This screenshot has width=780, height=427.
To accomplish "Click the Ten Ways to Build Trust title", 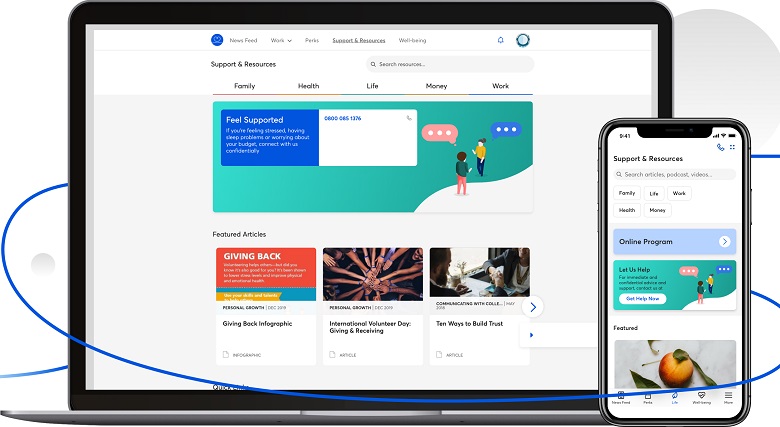I will (470, 323).
